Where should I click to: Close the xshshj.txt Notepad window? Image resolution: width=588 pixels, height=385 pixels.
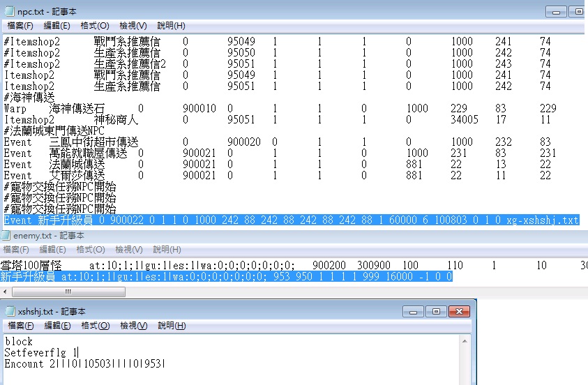click(458, 311)
